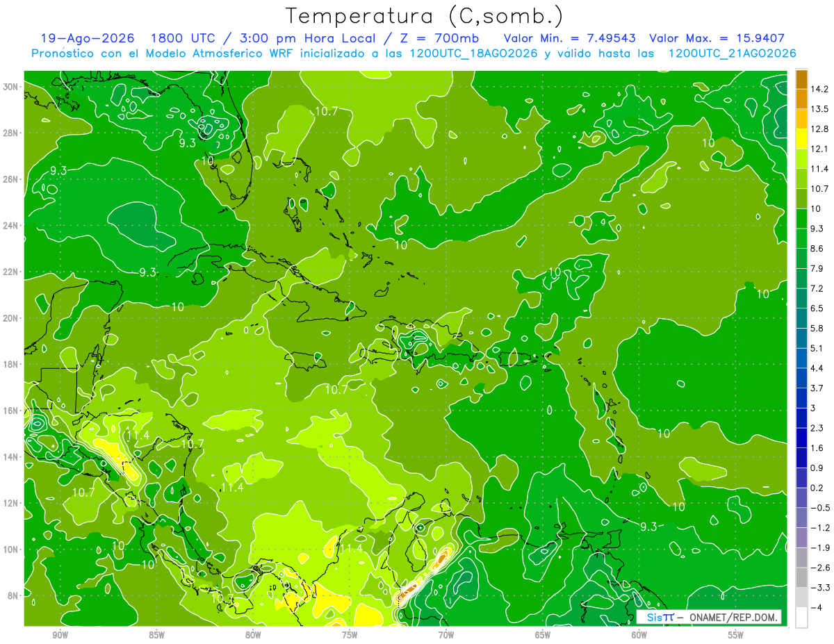Click the '13.5' label on the color scale
Viewport: 834px width, 644px height.
point(819,109)
